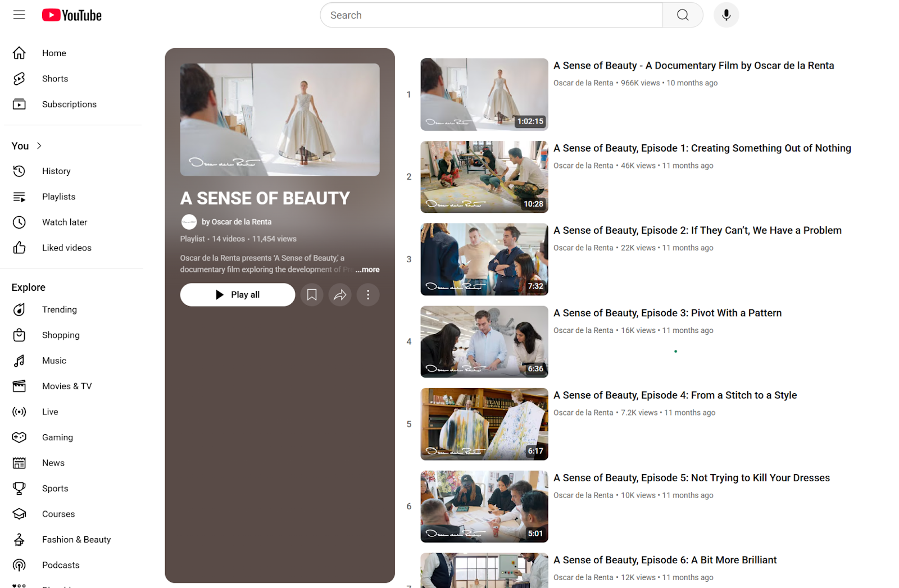The image size is (899, 588).
Task: Play the 5:01 Episode 5 thumbnail
Action: tap(484, 507)
